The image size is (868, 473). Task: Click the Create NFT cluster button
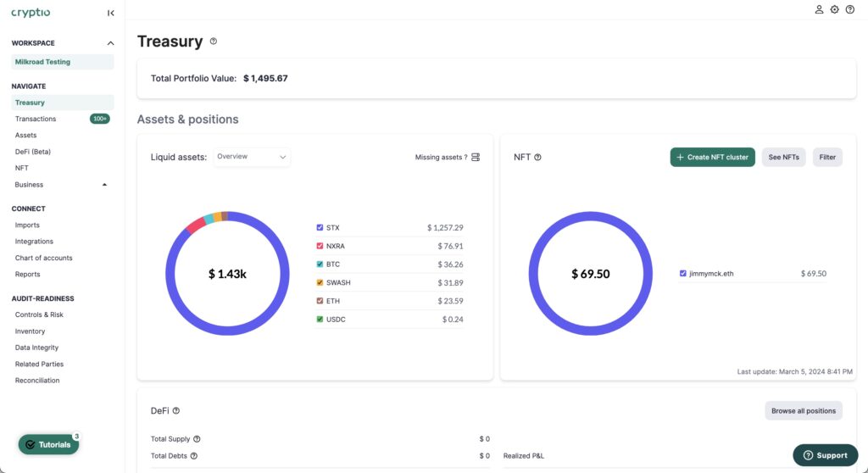pyautogui.click(x=712, y=158)
